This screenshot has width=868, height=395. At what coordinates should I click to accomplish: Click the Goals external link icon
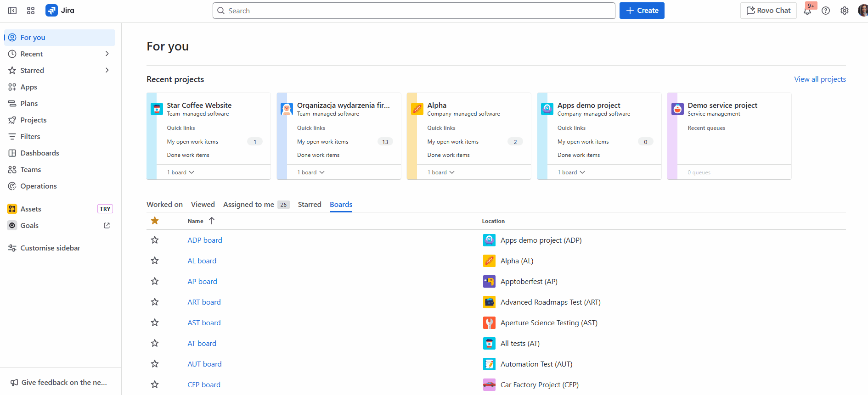(x=107, y=225)
